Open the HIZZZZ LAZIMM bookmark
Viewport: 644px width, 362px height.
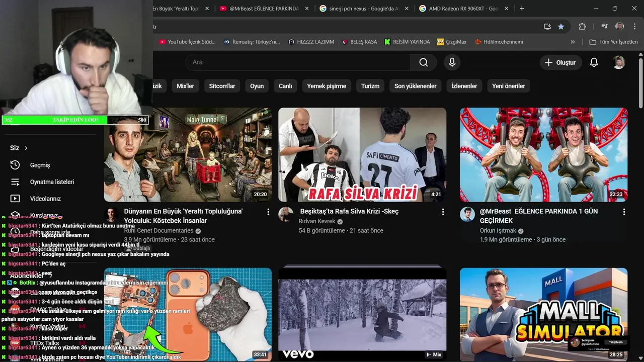[311, 42]
